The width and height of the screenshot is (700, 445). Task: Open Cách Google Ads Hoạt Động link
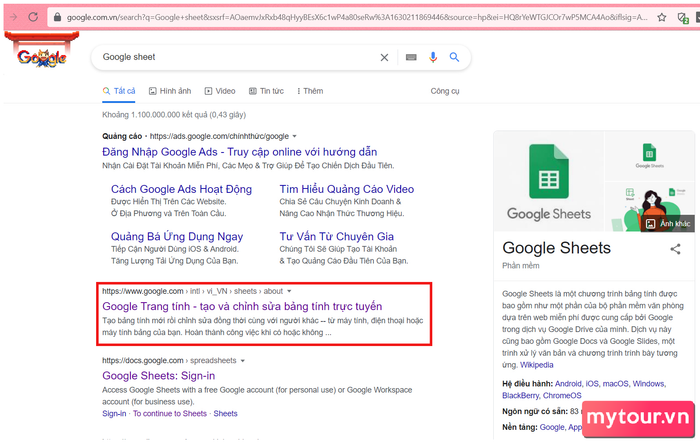click(181, 189)
